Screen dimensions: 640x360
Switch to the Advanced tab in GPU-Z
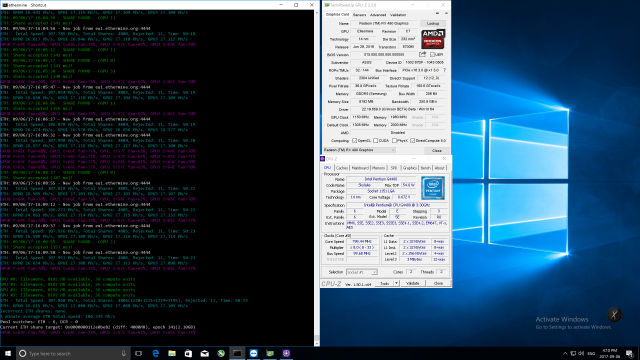pyautogui.click(x=378, y=15)
